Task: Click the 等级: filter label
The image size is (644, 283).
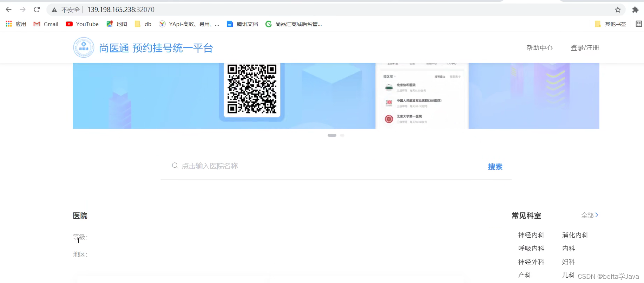Action: (x=80, y=237)
